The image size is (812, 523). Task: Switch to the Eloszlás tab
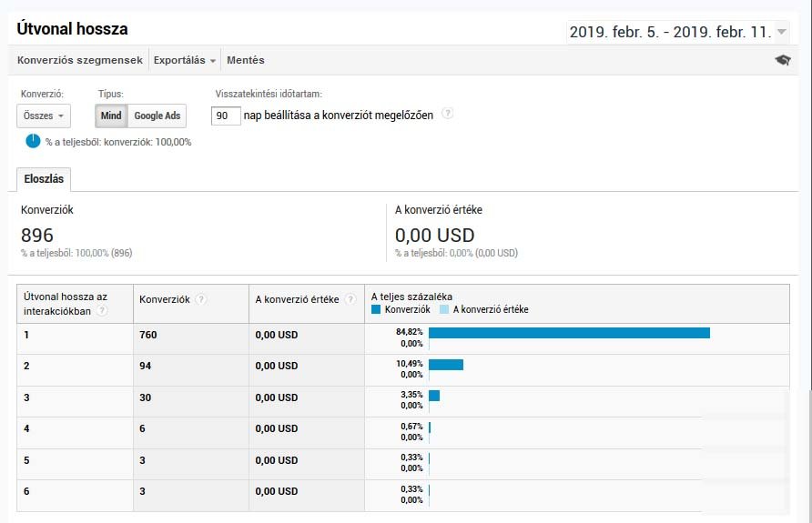(x=44, y=179)
